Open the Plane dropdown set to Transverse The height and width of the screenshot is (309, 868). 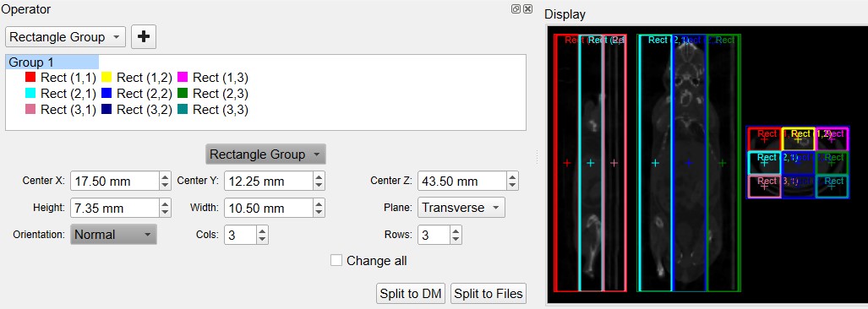(461, 208)
